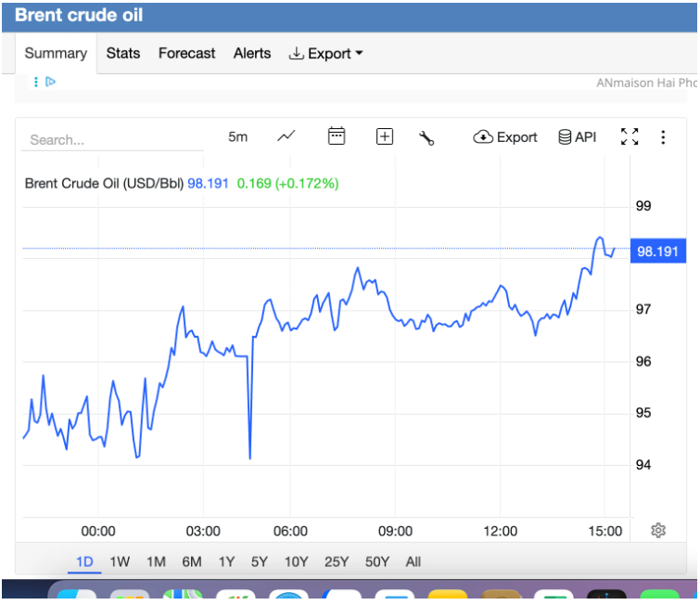This screenshot has height=605, width=700.
Task: Expand the Export dropdown in tab bar
Action: point(325,54)
